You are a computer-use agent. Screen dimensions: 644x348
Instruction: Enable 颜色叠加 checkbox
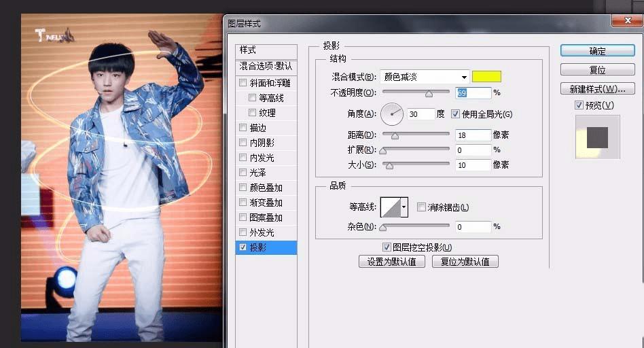tap(243, 188)
